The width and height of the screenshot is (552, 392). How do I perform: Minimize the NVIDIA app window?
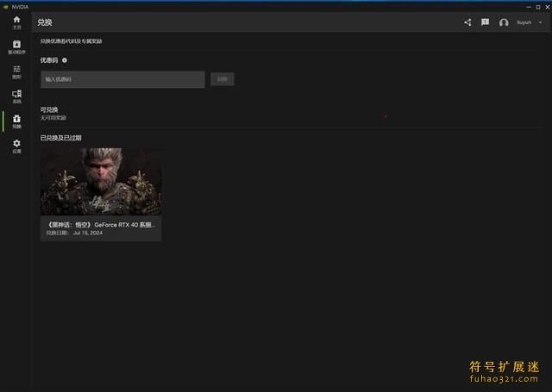(529, 7)
